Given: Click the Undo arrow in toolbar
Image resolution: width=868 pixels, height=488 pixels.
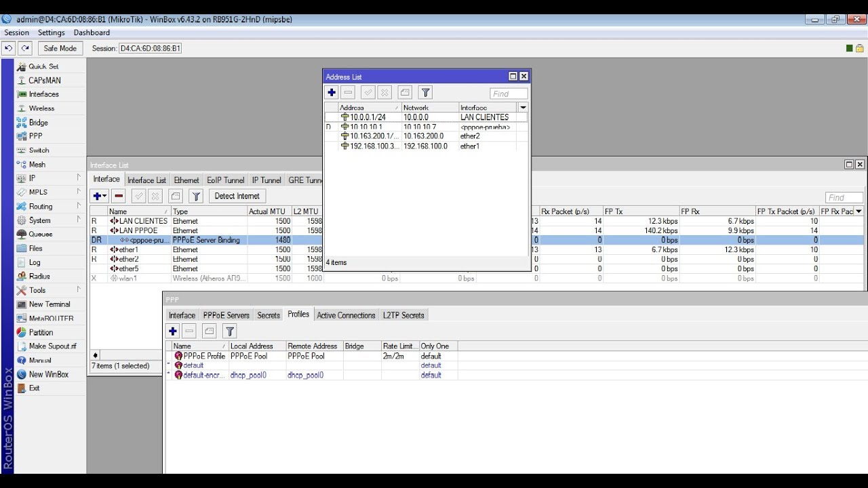Looking at the screenshot, I should coord(9,48).
